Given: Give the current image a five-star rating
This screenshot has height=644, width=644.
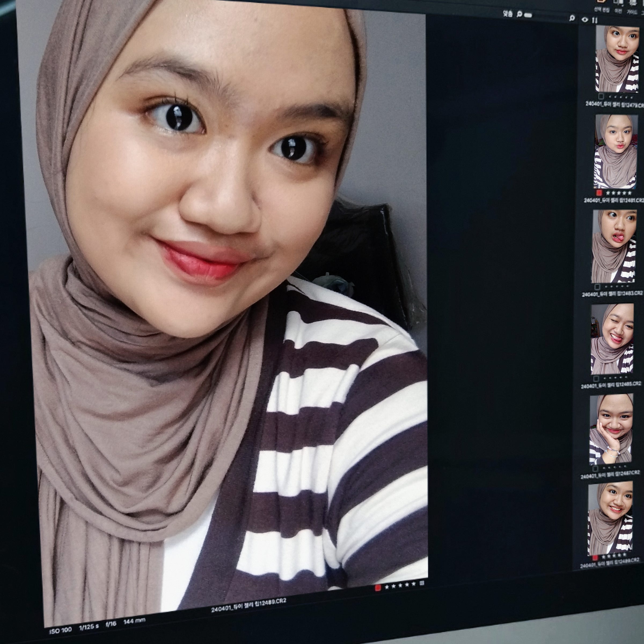Looking at the screenshot, I should pos(414,584).
